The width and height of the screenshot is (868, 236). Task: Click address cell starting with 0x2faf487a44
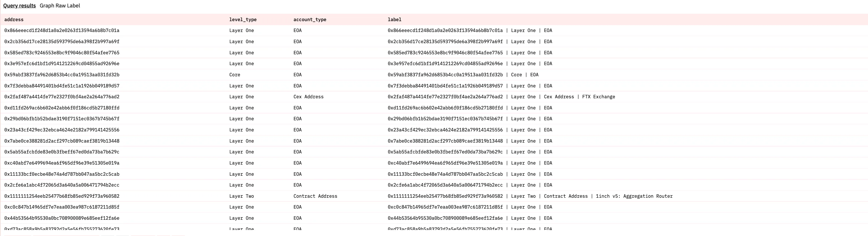[62, 97]
